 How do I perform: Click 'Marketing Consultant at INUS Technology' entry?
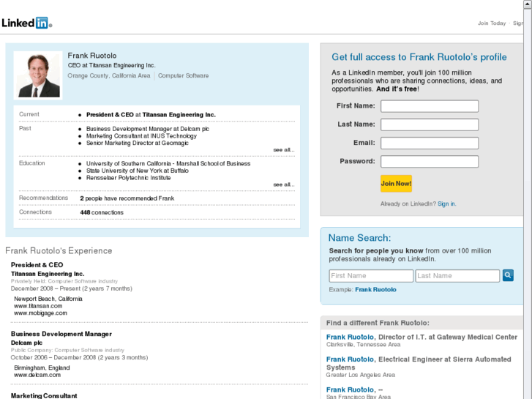pyautogui.click(x=141, y=136)
